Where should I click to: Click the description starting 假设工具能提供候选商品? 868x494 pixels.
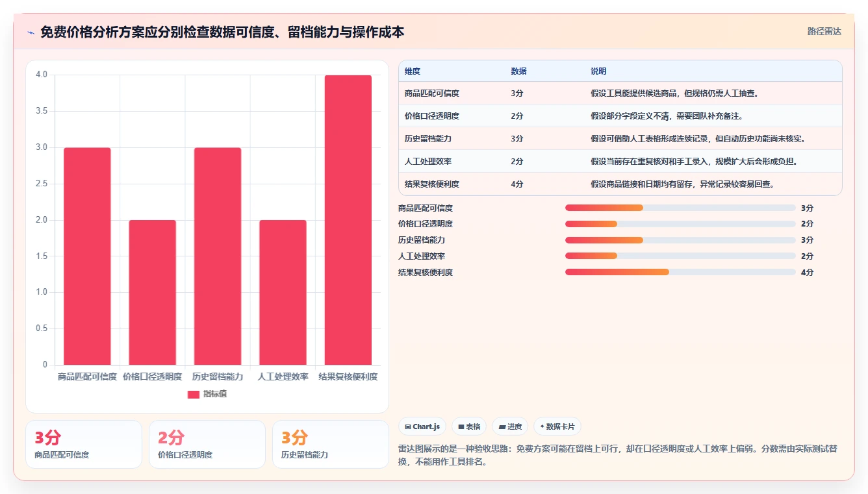click(674, 93)
